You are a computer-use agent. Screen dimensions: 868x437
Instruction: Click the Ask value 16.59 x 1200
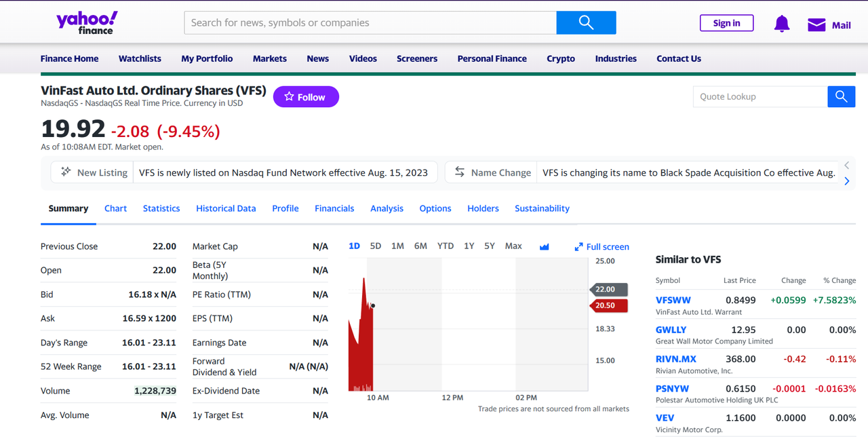(149, 318)
